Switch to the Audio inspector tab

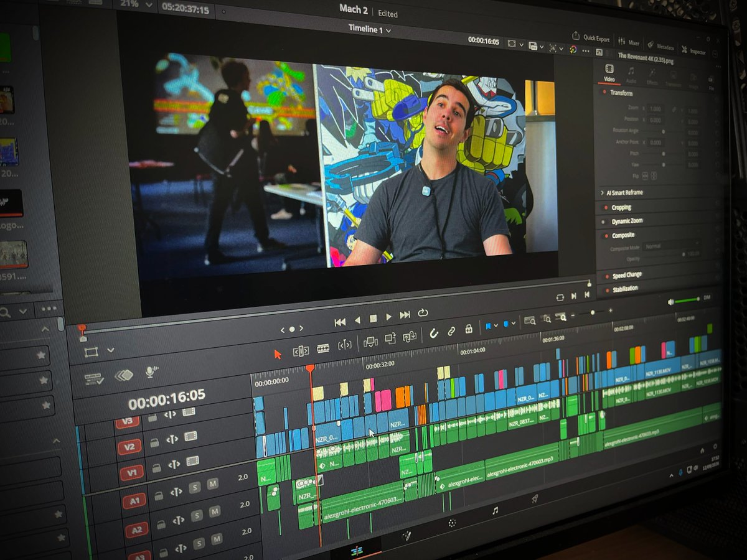tap(631, 75)
